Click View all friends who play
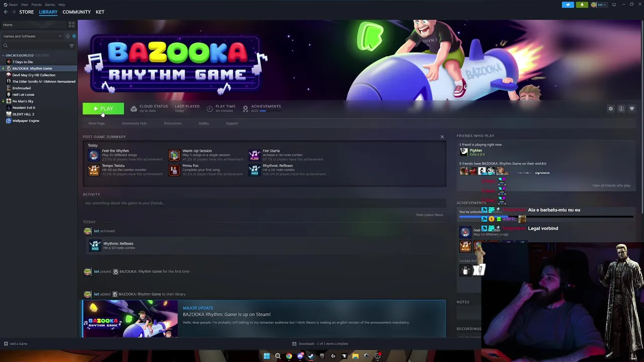 [x=611, y=186]
